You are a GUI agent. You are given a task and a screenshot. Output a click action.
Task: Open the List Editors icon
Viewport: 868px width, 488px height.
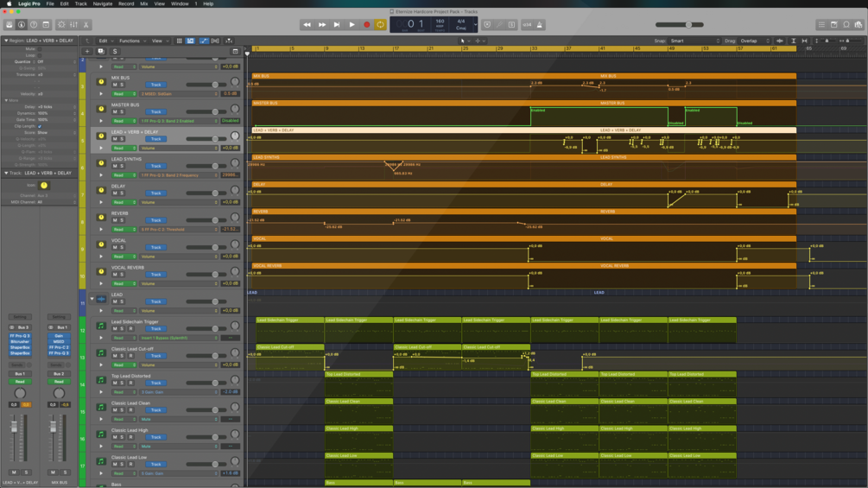point(821,25)
